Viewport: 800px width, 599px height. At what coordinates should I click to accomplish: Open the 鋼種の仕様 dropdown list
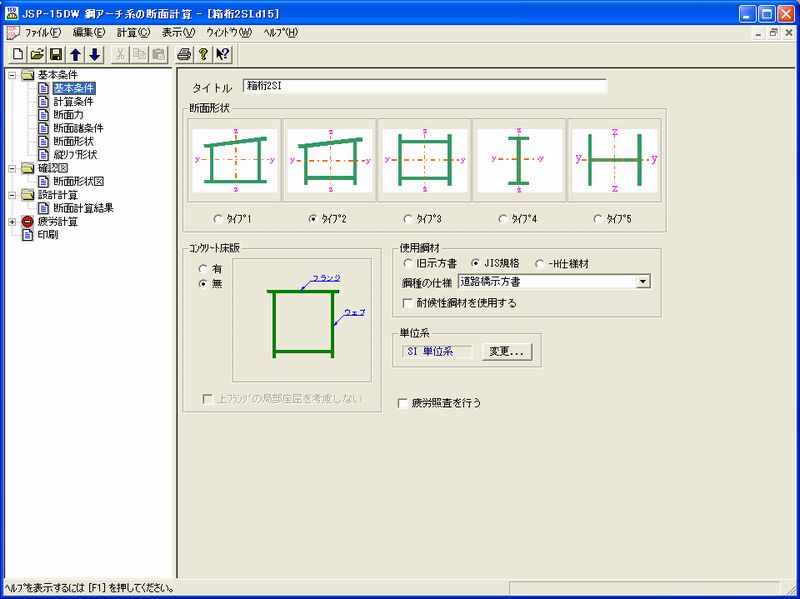(642, 282)
